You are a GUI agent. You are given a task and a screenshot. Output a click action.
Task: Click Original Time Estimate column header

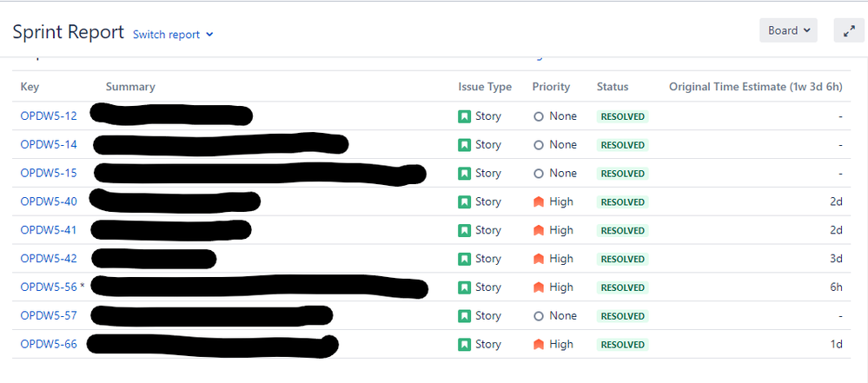(756, 87)
